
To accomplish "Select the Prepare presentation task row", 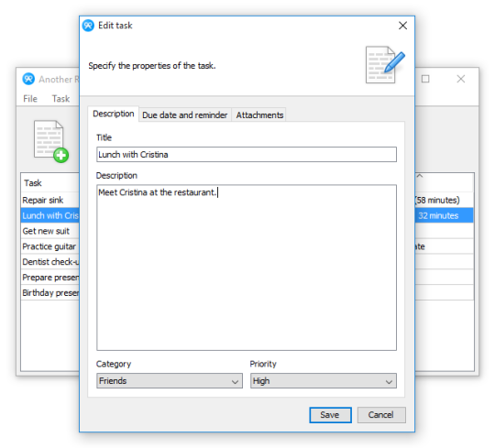I will pos(50,278).
